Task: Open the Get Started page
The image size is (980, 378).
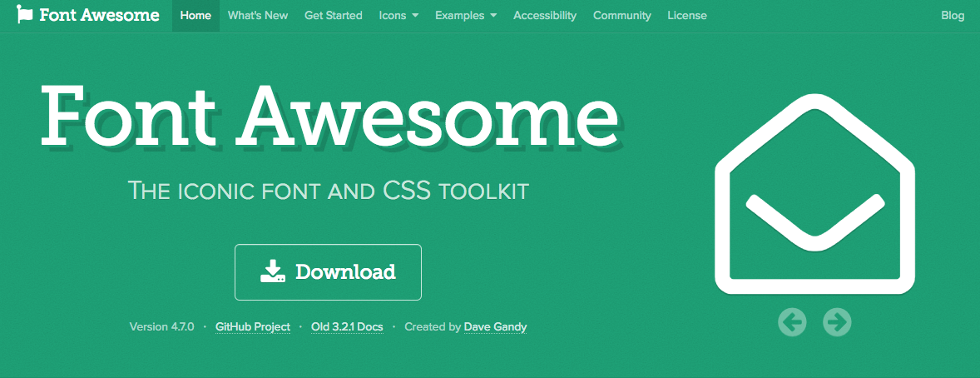Action: tap(333, 16)
